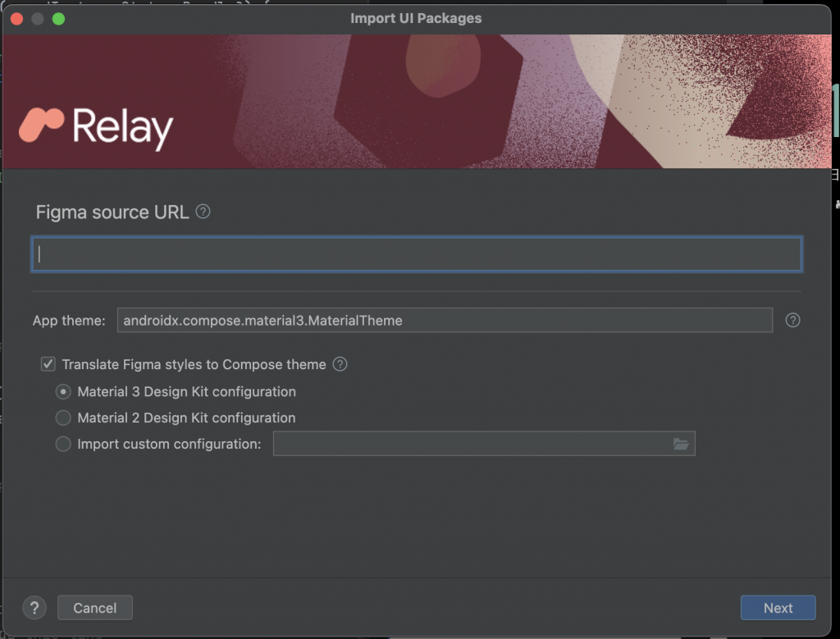Focus the Figma source URL text field
The image size is (840, 639).
point(417,254)
